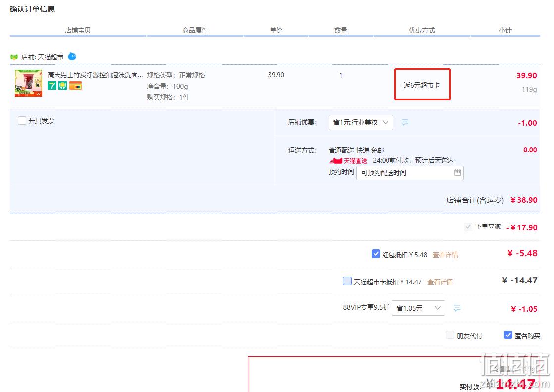Click the 119g weight text
Screen dimensions: 554x392
[x=529, y=89]
